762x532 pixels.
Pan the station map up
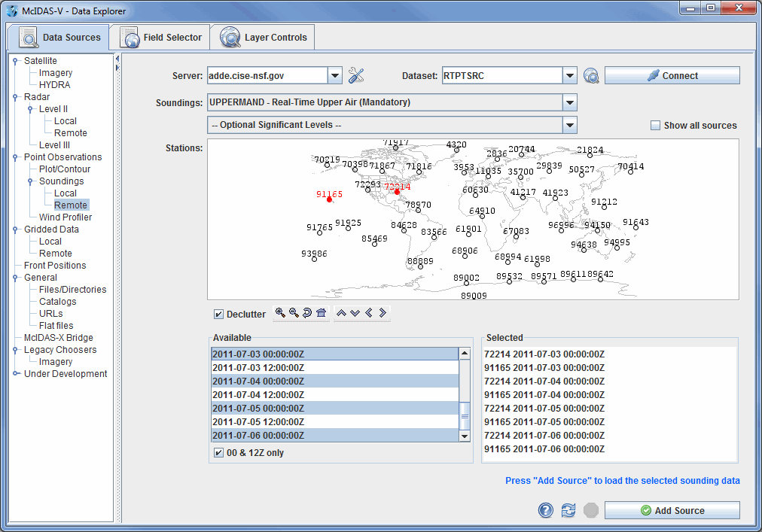coord(341,312)
